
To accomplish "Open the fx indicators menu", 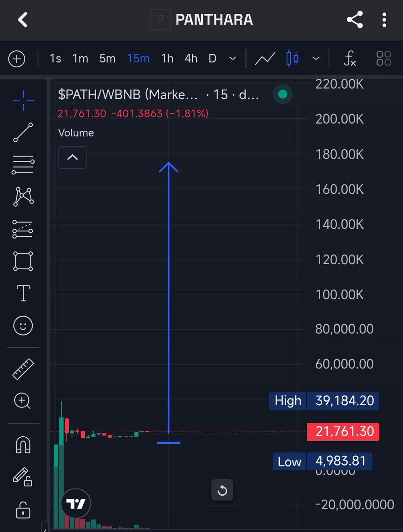I will point(350,59).
